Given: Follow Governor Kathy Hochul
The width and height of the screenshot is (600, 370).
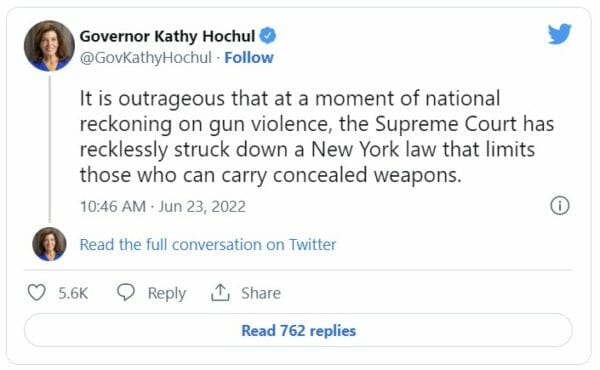Looking at the screenshot, I should (x=249, y=58).
